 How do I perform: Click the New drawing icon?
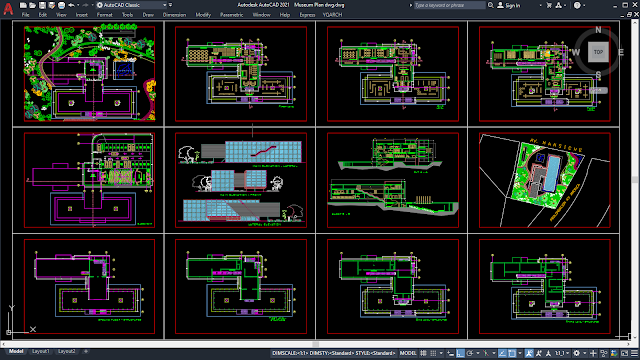[x=23, y=5]
